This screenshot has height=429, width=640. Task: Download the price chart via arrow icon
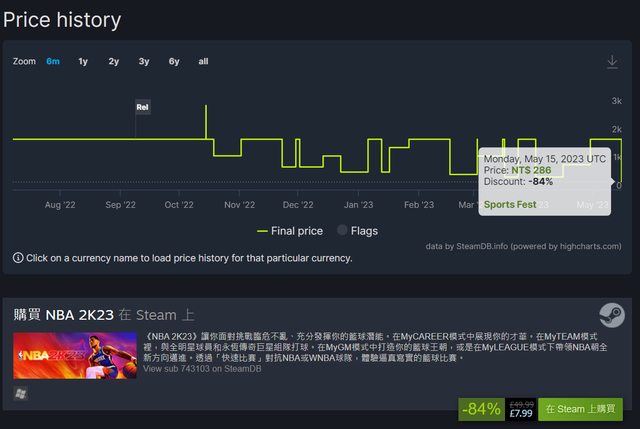pyautogui.click(x=612, y=62)
